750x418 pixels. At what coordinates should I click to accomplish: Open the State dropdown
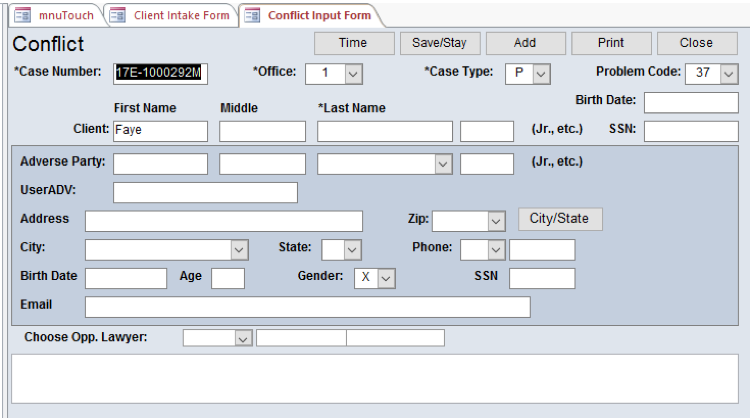click(x=352, y=250)
